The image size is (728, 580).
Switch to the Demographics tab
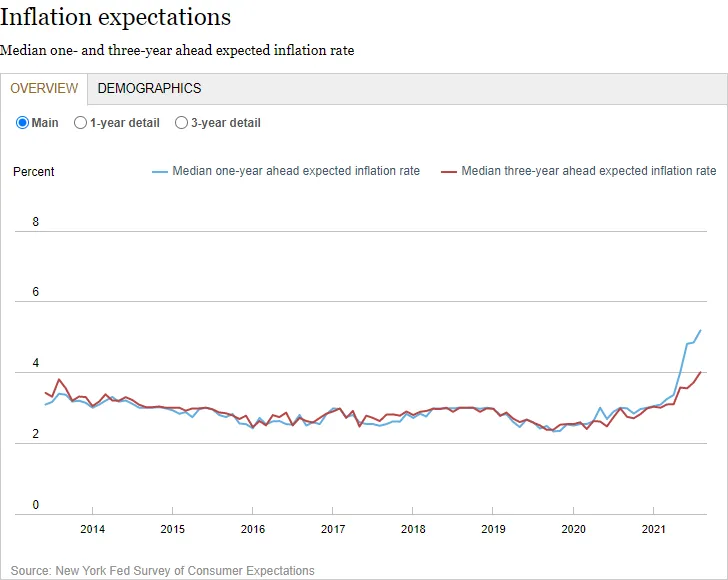149,88
